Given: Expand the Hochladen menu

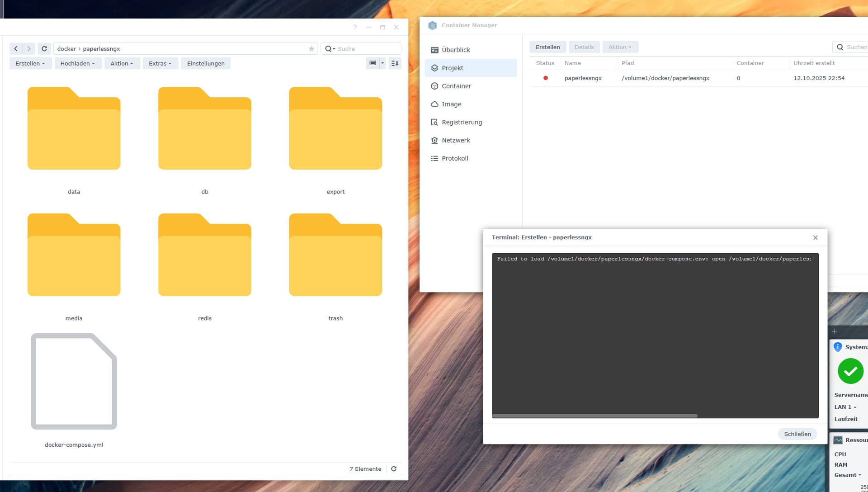Looking at the screenshot, I should click(77, 63).
